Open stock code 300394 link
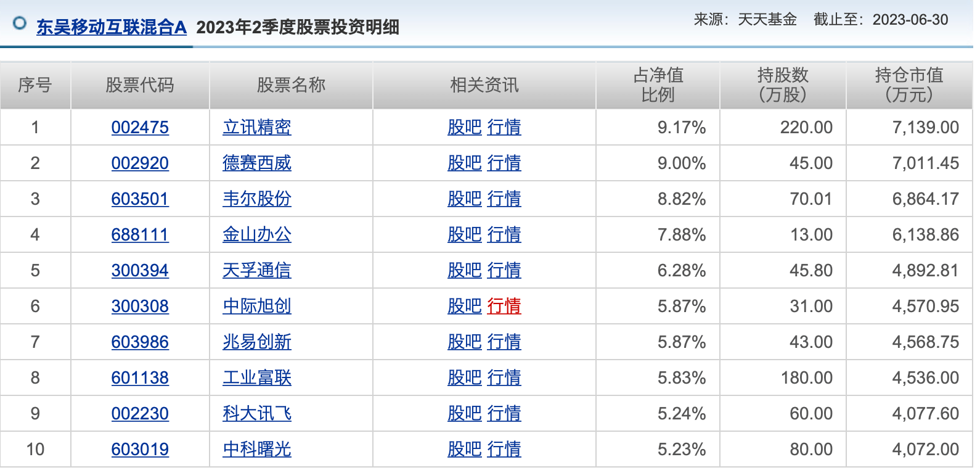The height and width of the screenshot is (470, 980). [140, 271]
